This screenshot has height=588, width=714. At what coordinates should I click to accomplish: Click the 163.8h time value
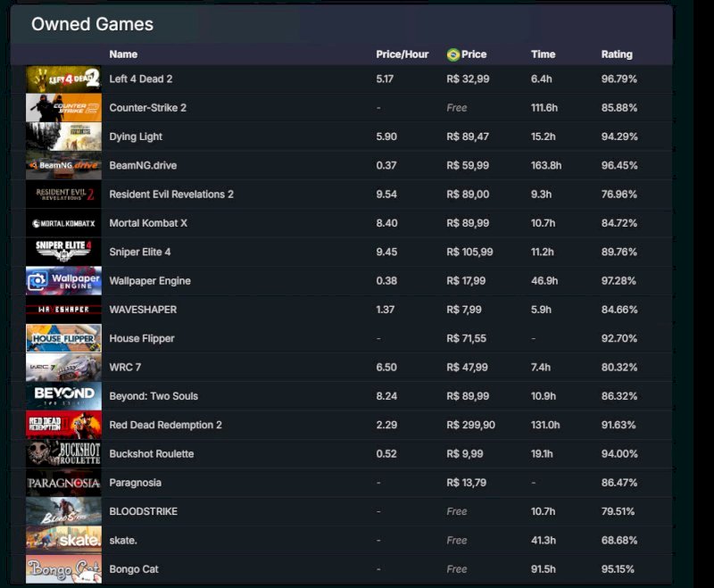click(546, 165)
